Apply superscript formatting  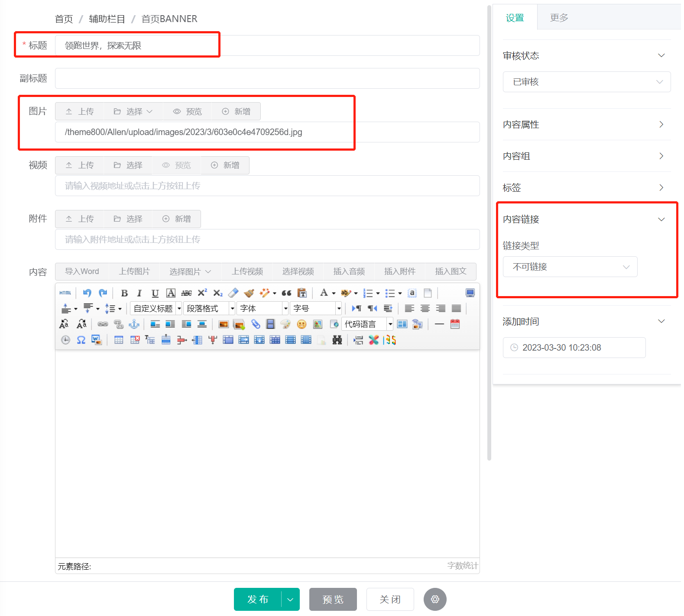point(202,293)
